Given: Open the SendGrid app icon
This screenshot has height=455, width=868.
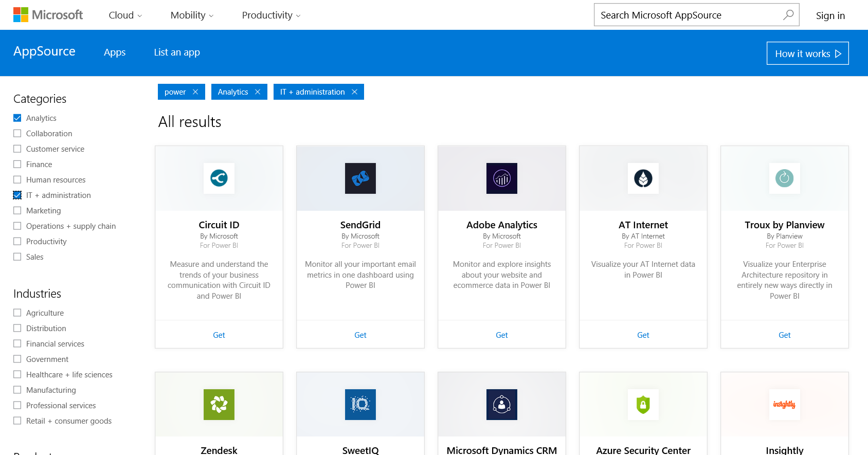Looking at the screenshot, I should point(360,178).
